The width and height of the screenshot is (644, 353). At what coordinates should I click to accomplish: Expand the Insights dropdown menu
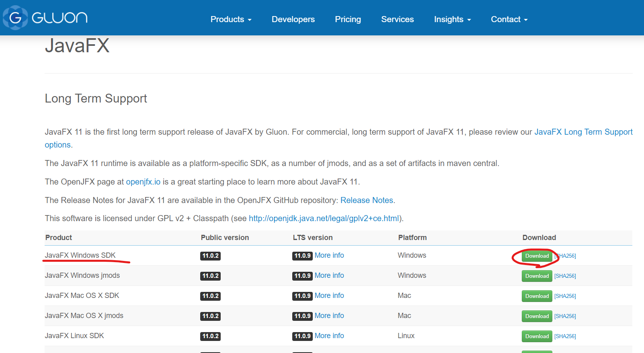coord(452,19)
